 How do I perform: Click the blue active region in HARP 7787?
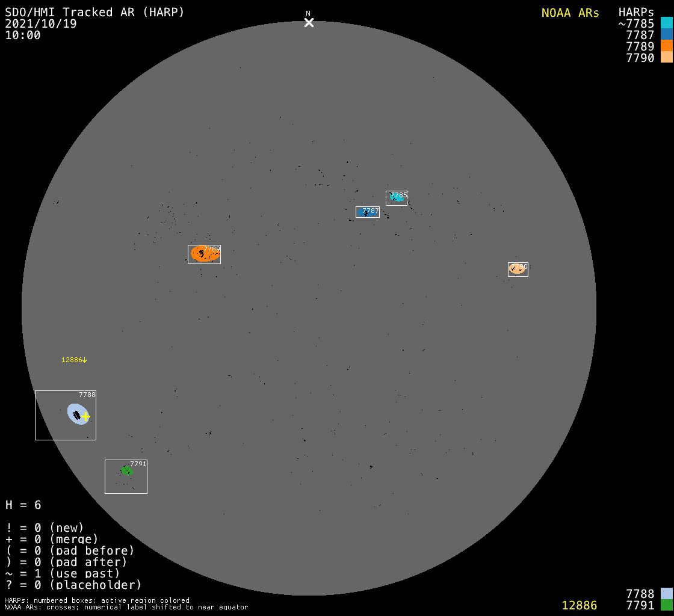coord(364,212)
